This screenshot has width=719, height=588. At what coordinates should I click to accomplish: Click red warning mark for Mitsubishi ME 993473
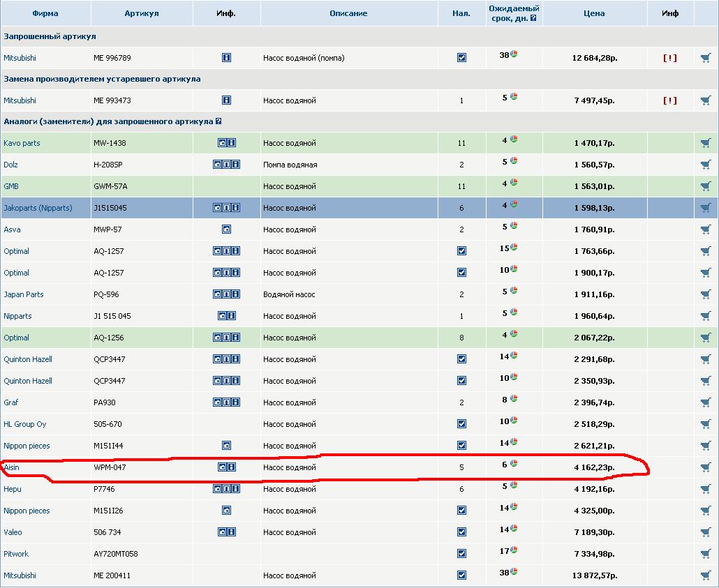[669, 100]
